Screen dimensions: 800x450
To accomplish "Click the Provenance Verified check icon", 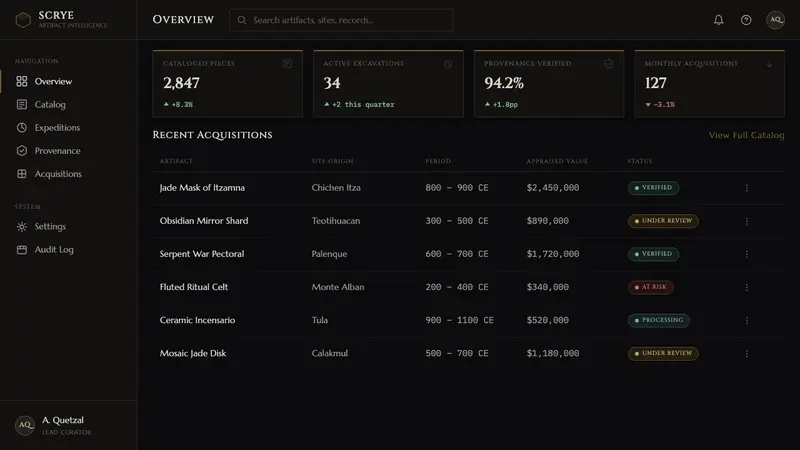I will coord(609,64).
